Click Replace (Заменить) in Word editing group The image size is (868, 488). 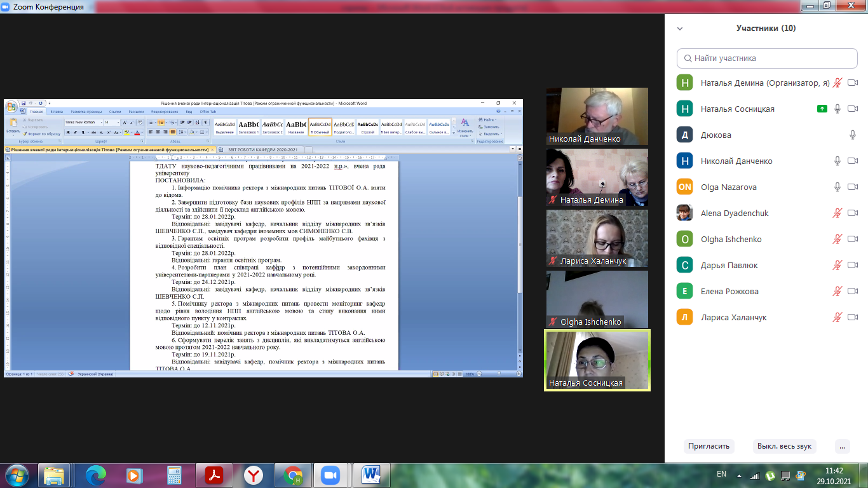point(489,126)
